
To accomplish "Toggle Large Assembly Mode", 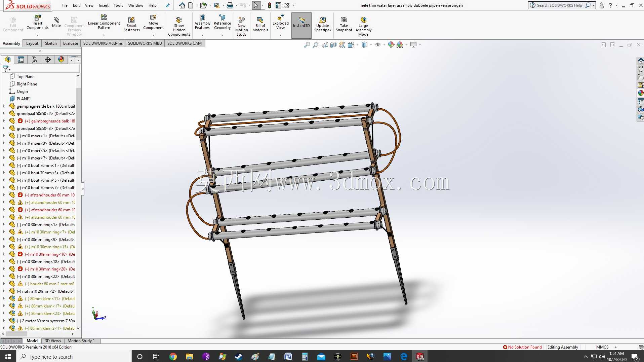I will pos(363,26).
